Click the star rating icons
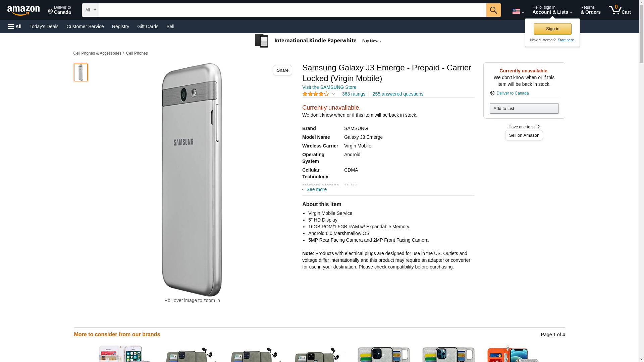The image size is (644, 362). pyautogui.click(x=316, y=94)
